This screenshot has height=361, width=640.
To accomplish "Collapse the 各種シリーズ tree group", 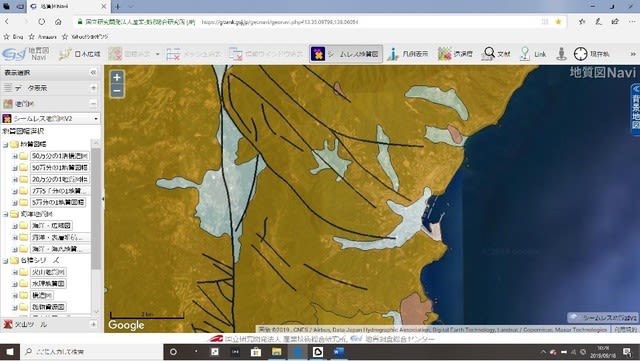I will pyautogui.click(x=5, y=261).
